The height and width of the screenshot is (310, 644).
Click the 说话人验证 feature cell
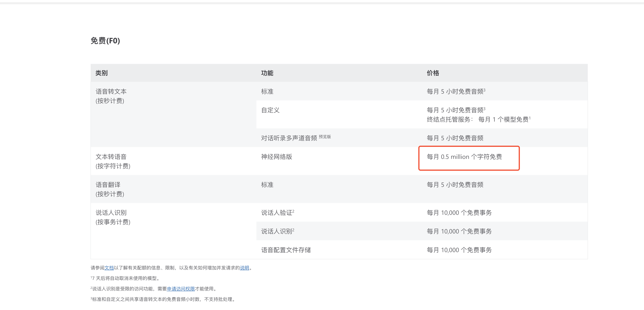pos(339,213)
